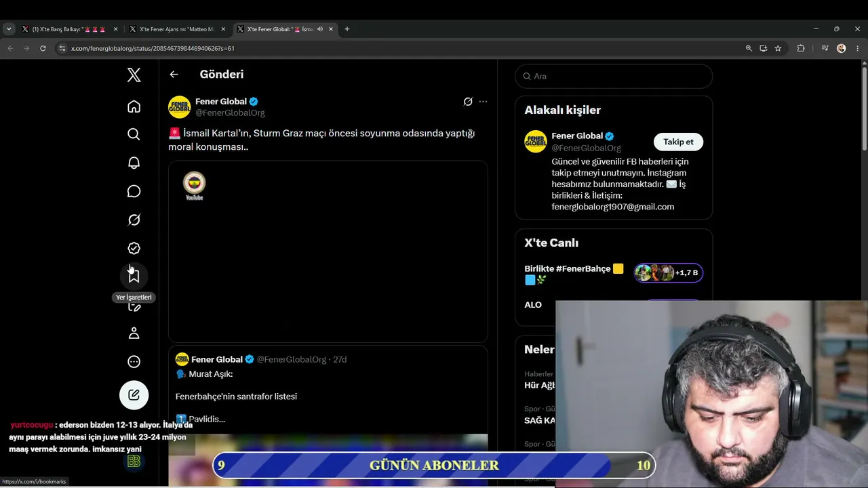Screen dimensions: 868x488
Task: Open the X logo home link
Action: click(x=134, y=75)
